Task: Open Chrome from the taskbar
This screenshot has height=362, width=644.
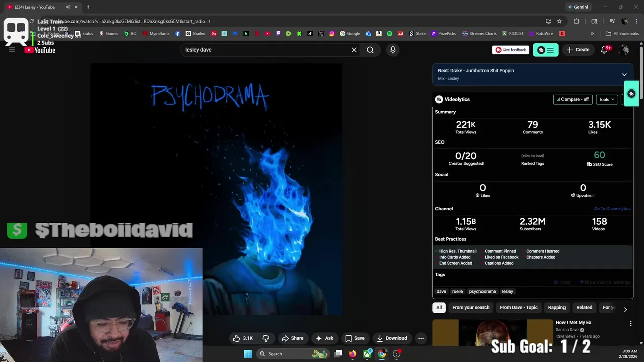Action: tap(382, 354)
